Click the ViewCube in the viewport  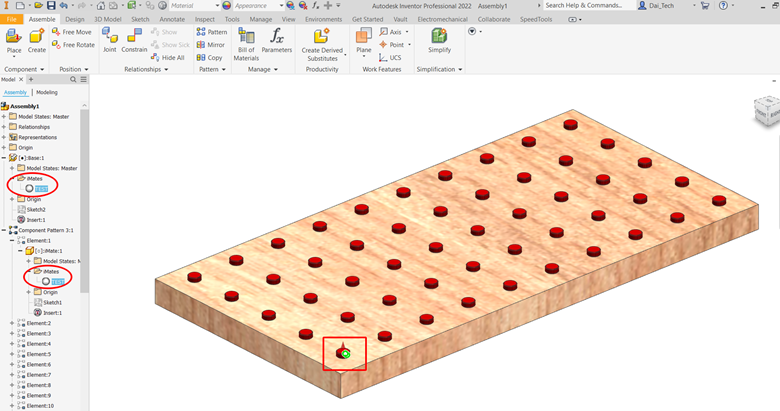(x=766, y=110)
